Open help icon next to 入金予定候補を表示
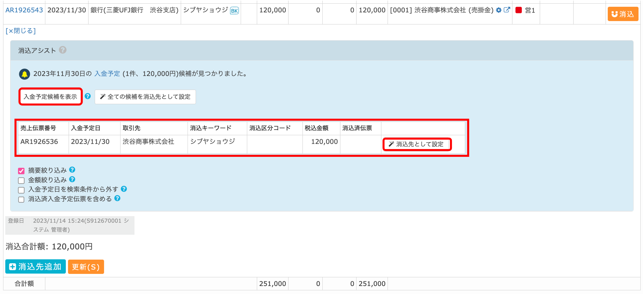The height and width of the screenshot is (294, 644). tap(88, 96)
